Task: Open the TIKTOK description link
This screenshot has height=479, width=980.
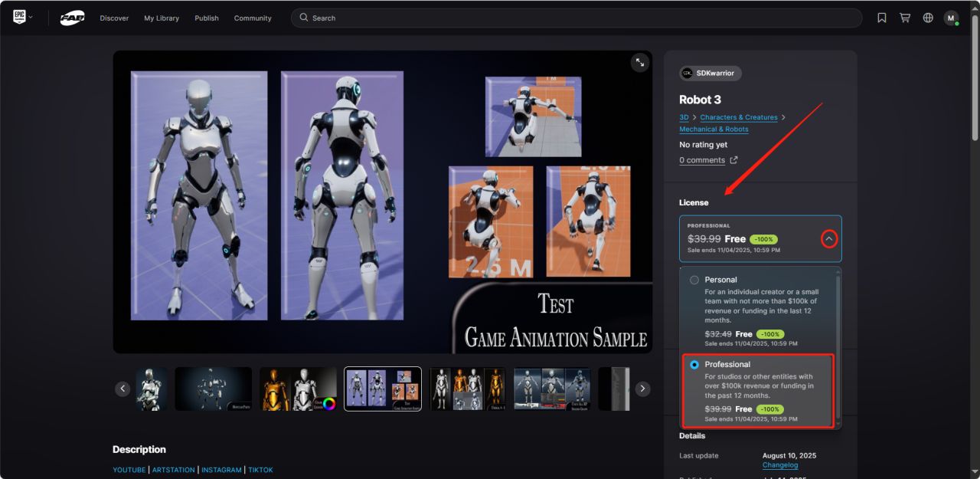Action: [260, 470]
